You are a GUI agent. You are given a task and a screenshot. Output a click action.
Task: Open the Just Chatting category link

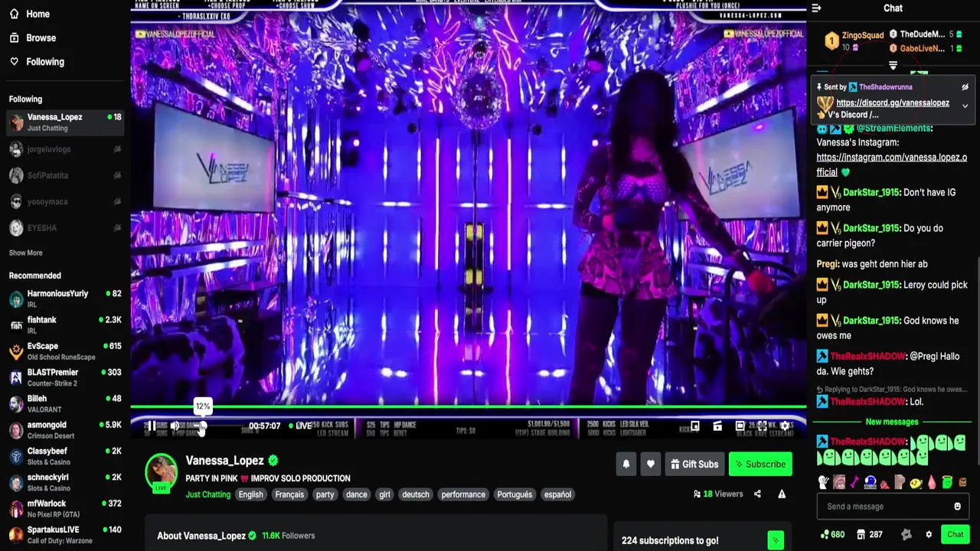point(207,494)
